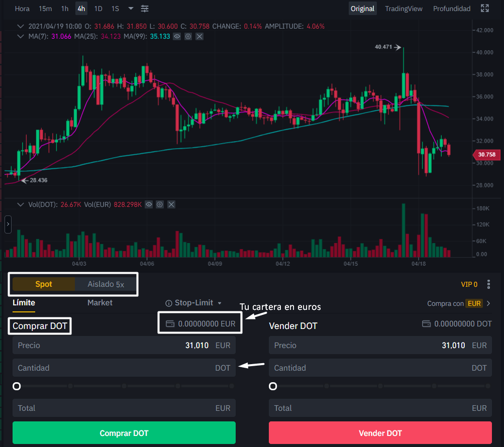Switch to the TradingView chart tab
Image resolution: width=504 pixels, height=447 pixels.
pyautogui.click(x=404, y=9)
